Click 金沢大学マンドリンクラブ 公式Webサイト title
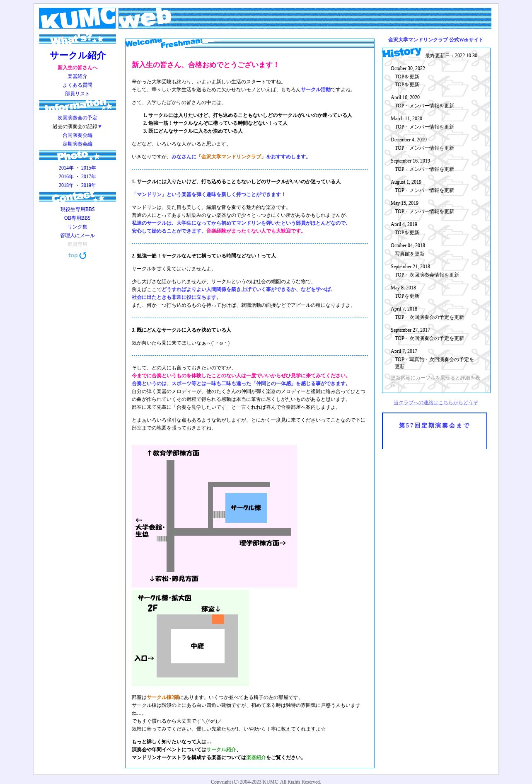Screen dimensions: 532x784 435,40
